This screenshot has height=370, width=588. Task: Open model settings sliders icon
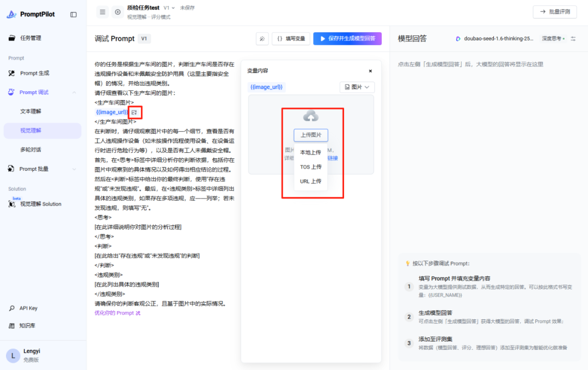[x=573, y=39]
